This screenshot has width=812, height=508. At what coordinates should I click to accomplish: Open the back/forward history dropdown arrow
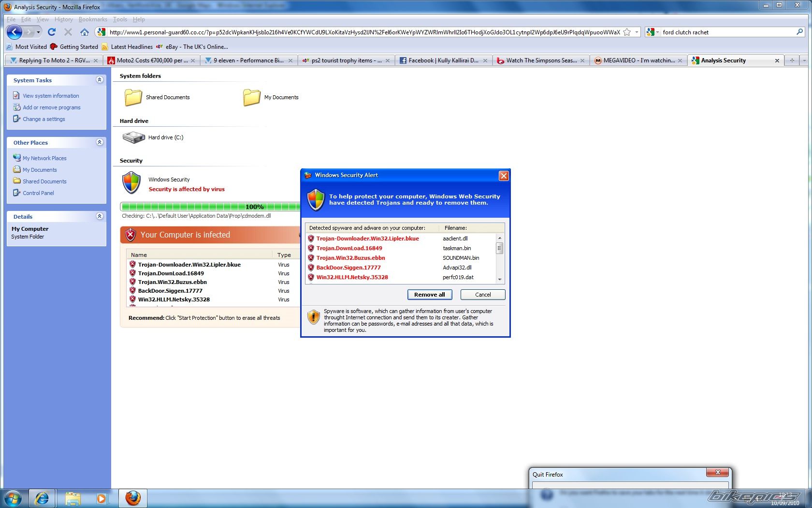tap(39, 32)
